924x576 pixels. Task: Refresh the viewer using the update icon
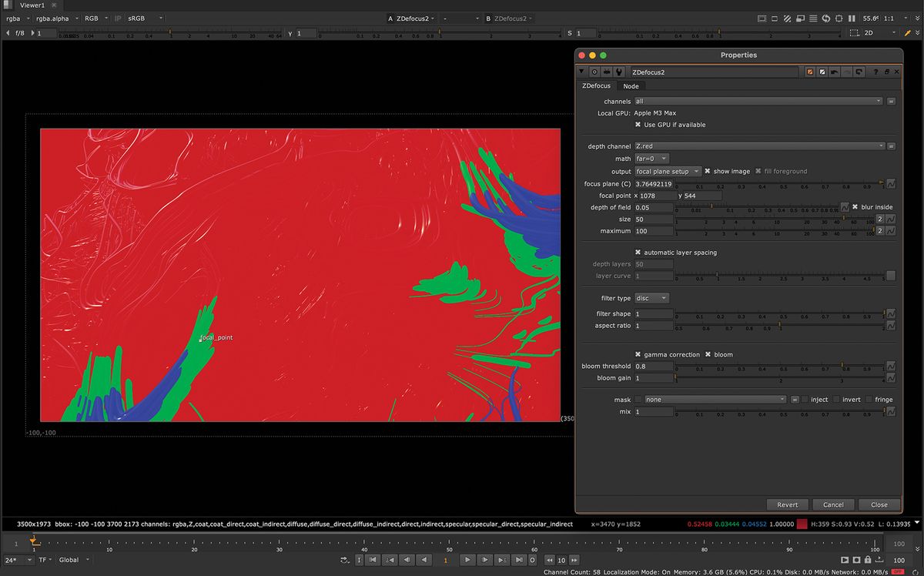(x=826, y=17)
